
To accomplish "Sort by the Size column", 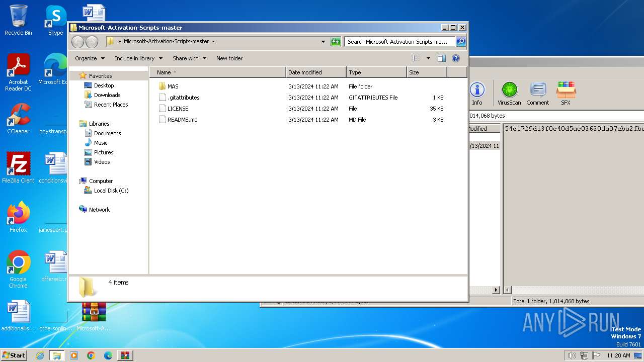I will pos(427,72).
